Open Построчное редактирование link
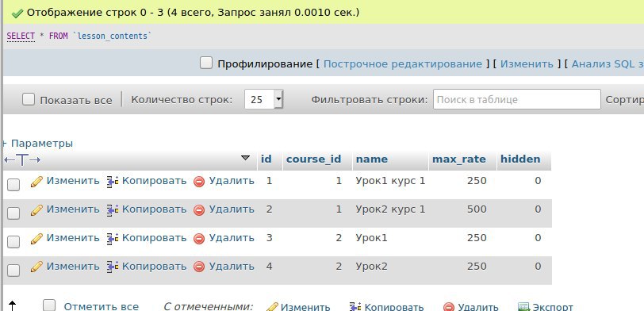Screen dimensions: 644x311 click(403, 64)
